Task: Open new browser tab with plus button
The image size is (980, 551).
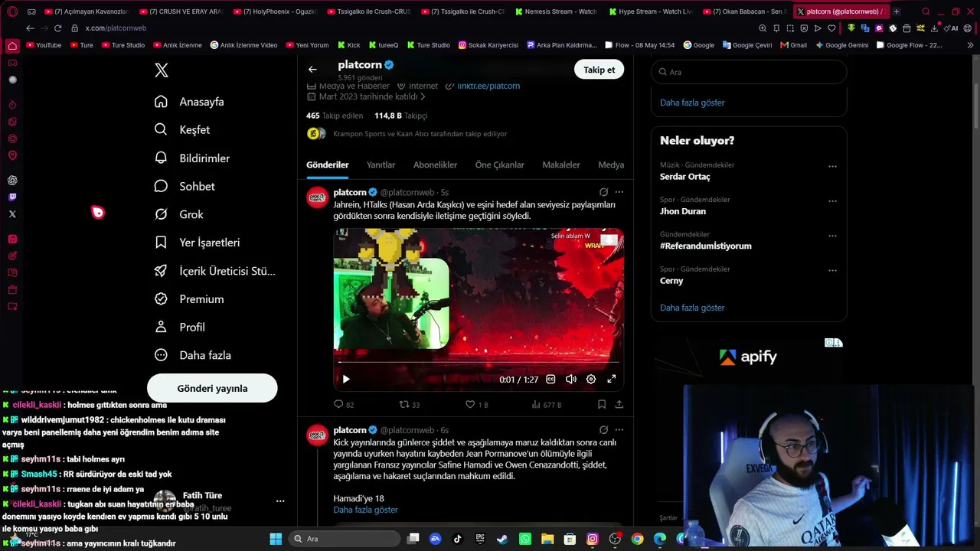Action: (x=897, y=11)
